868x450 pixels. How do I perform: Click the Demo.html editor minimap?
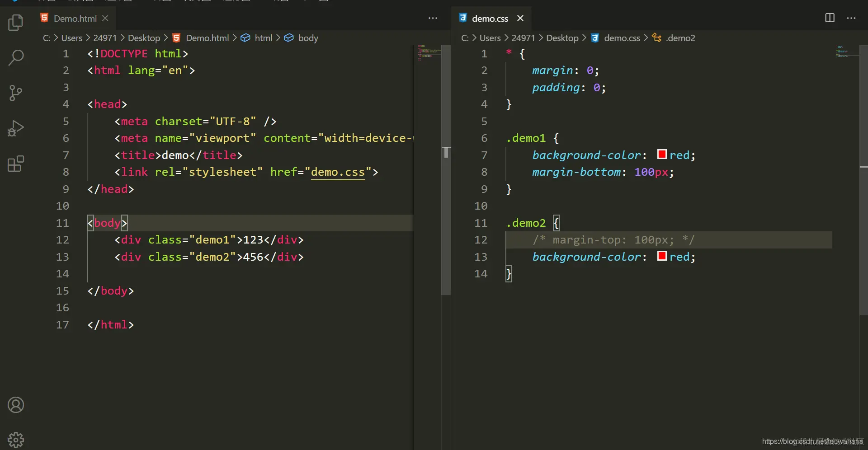[428, 53]
